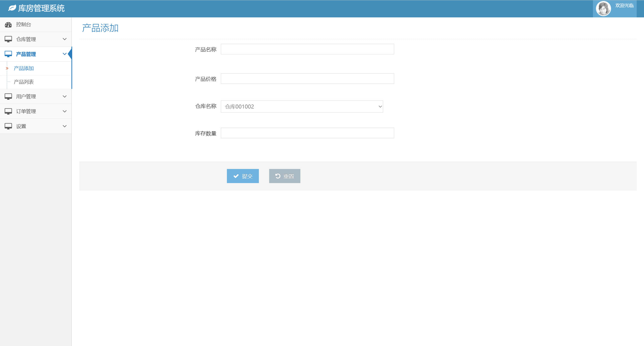Open the 仓库名称 dropdown showing 仓库001002
Image resolution: width=644 pixels, height=346 pixels.
point(302,107)
